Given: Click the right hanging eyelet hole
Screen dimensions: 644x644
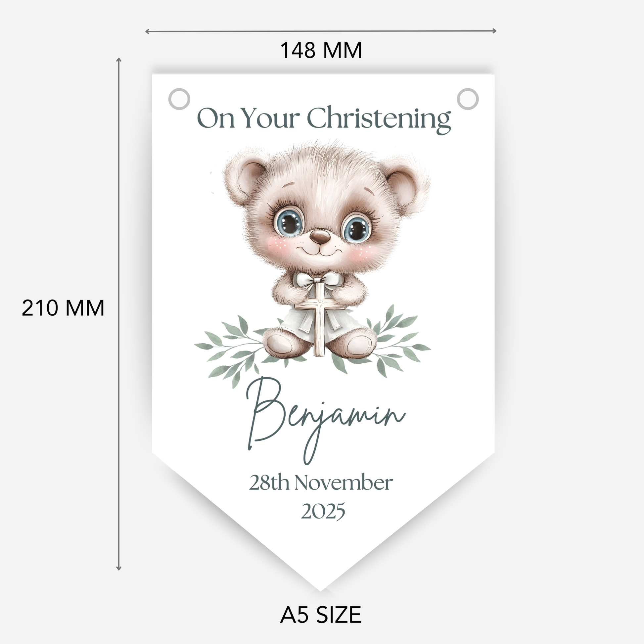Looking at the screenshot, I should [x=468, y=99].
